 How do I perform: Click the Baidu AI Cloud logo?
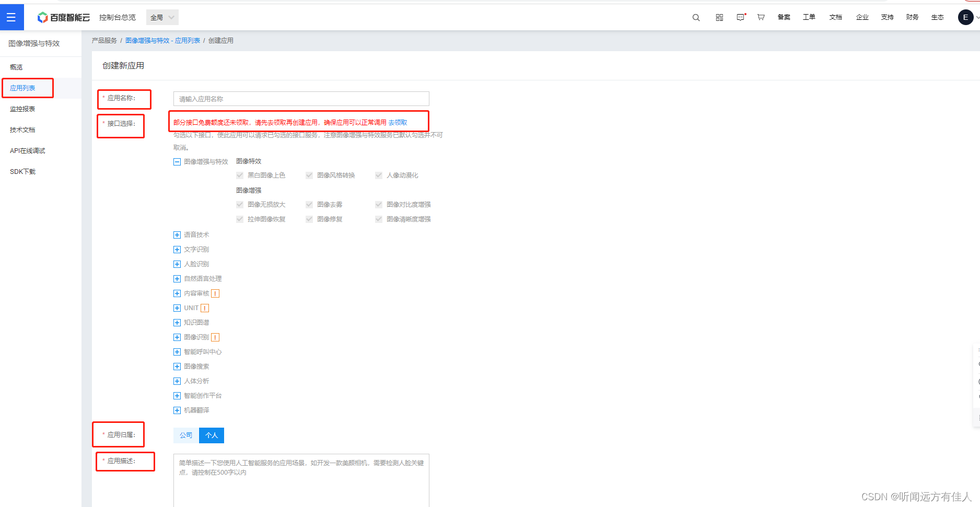pos(64,17)
